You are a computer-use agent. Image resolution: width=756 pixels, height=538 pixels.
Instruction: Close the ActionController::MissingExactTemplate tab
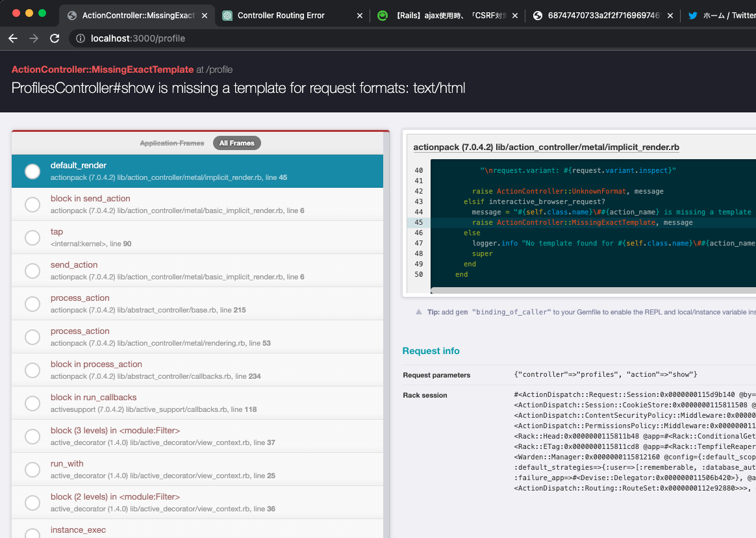coord(205,16)
